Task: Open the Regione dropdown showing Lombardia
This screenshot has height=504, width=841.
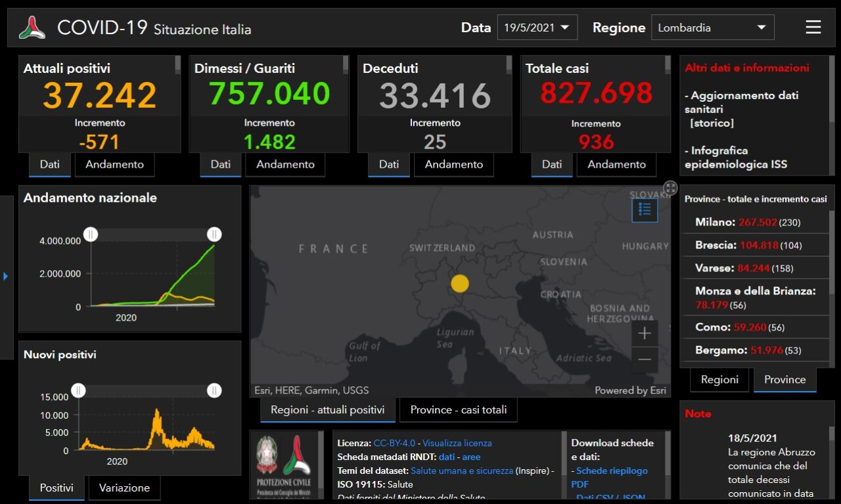Action: [712, 28]
